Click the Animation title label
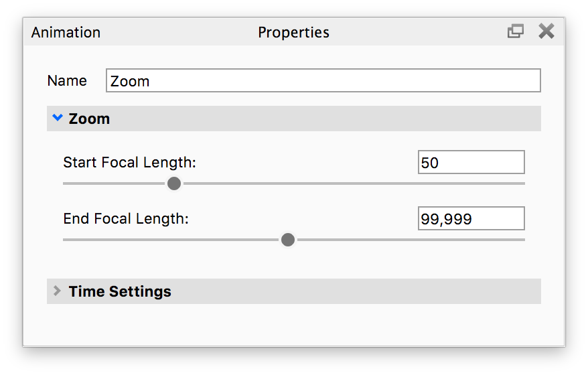The width and height of the screenshot is (588, 375). (x=66, y=32)
